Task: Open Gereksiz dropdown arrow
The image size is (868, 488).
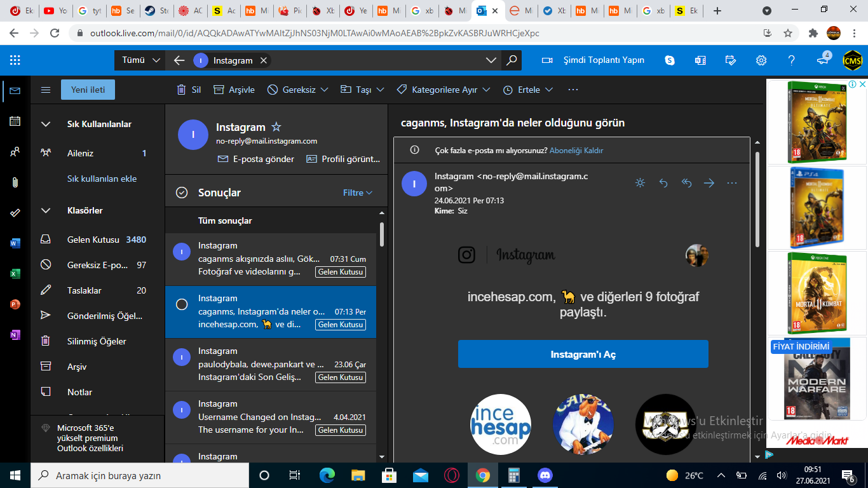Action: click(x=324, y=90)
